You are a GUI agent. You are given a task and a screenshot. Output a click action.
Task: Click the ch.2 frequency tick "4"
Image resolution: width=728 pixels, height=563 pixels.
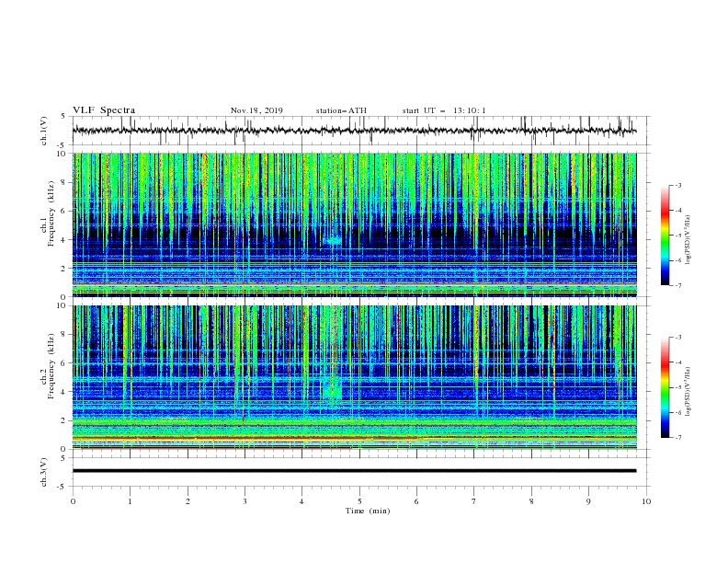coord(63,392)
